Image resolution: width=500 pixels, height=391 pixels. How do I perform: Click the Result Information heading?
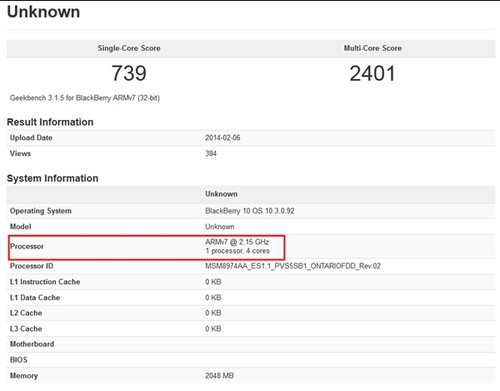tap(50, 122)
